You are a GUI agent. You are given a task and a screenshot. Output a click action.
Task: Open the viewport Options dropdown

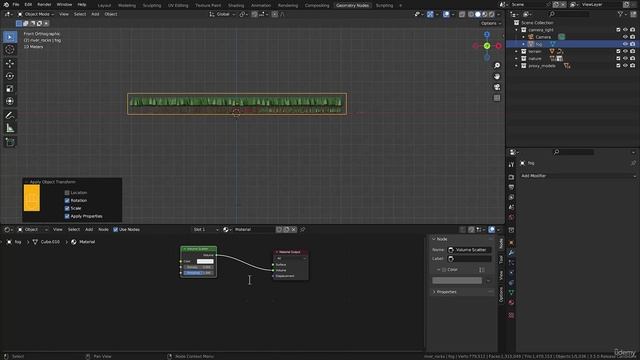490,23
